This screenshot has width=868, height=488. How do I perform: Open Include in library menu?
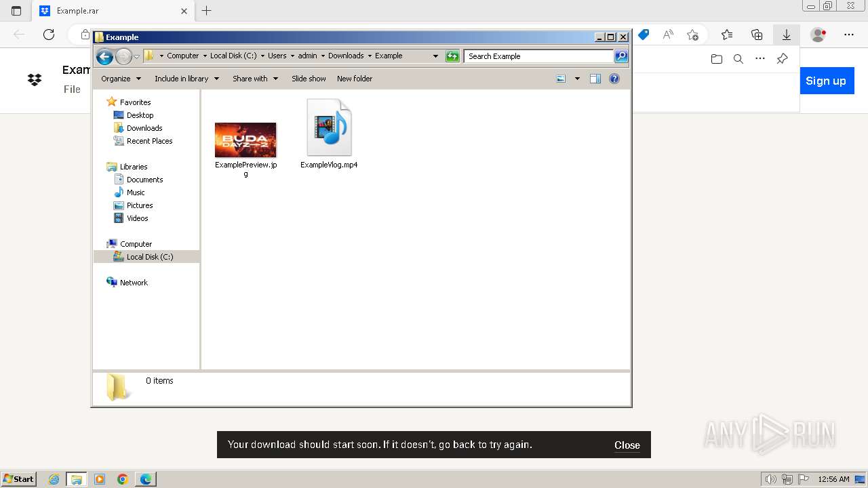tap(186, 79)
